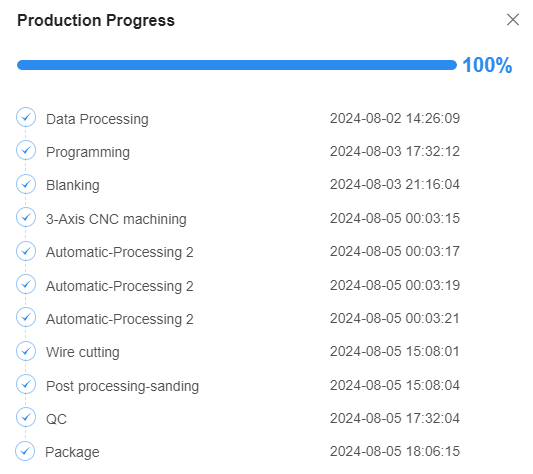
Task: Select the Blanking step label
Action: [x=73, y=185]
